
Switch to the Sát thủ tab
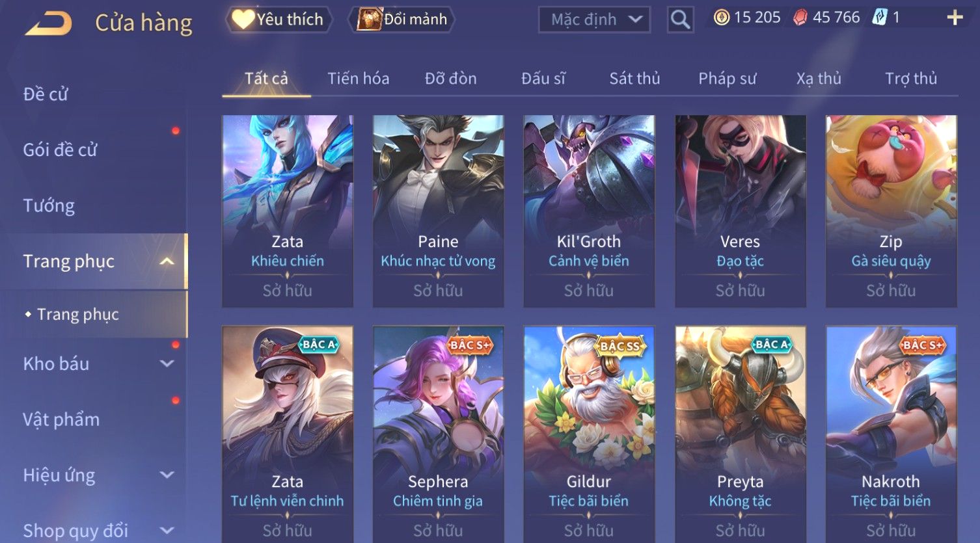tap(634, 79)
